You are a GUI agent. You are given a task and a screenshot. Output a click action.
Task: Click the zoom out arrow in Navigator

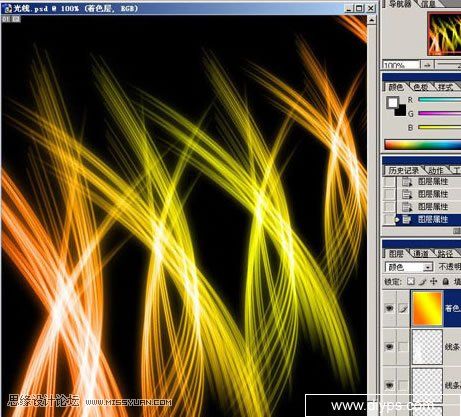[x=427, y=65]
